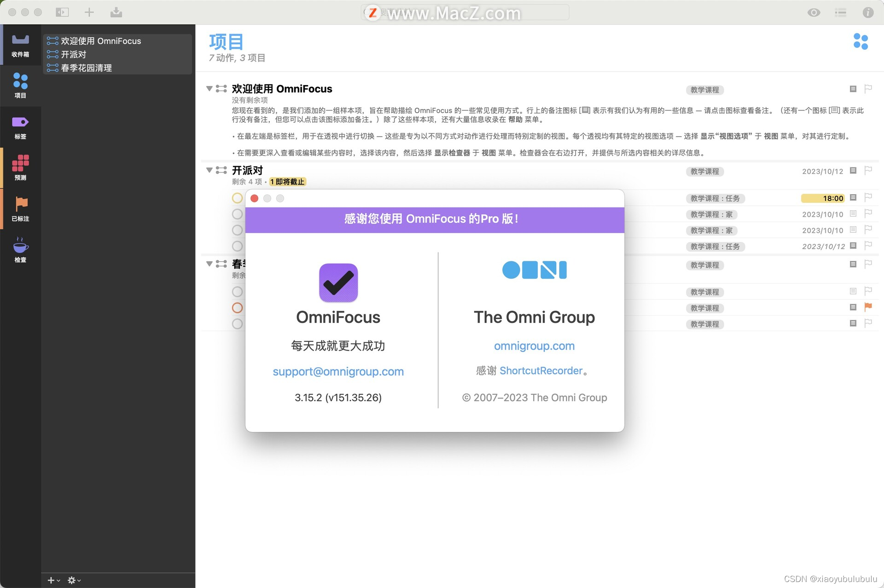Click the plus New Action toolbar button

[89, 12]
